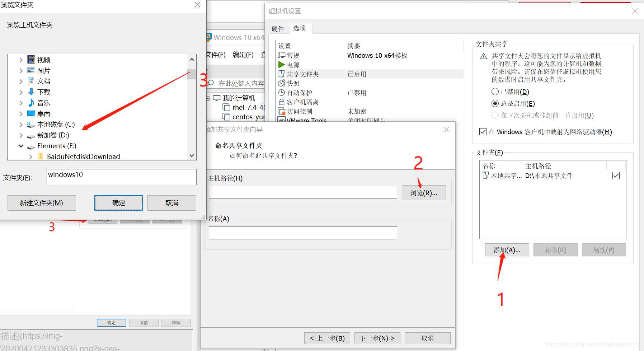The height and width of the screenshot is (351, 644).
Task: Toggle map as network drive checkbox
Action: (x=483, y=132)
